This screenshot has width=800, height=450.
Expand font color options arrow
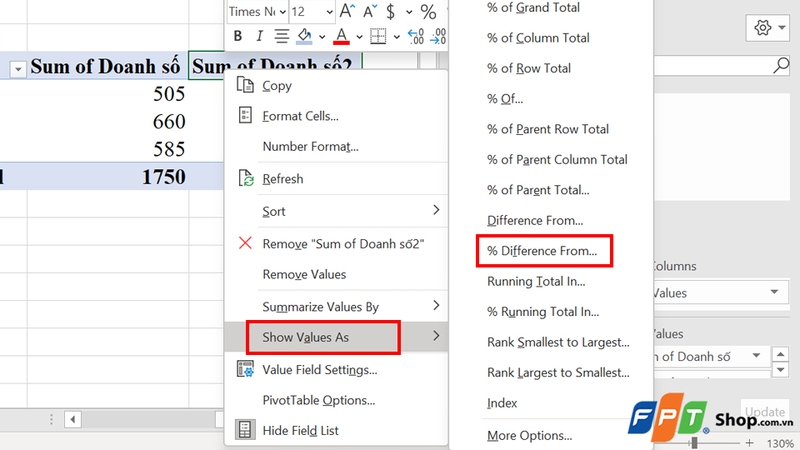coord(359,37)
